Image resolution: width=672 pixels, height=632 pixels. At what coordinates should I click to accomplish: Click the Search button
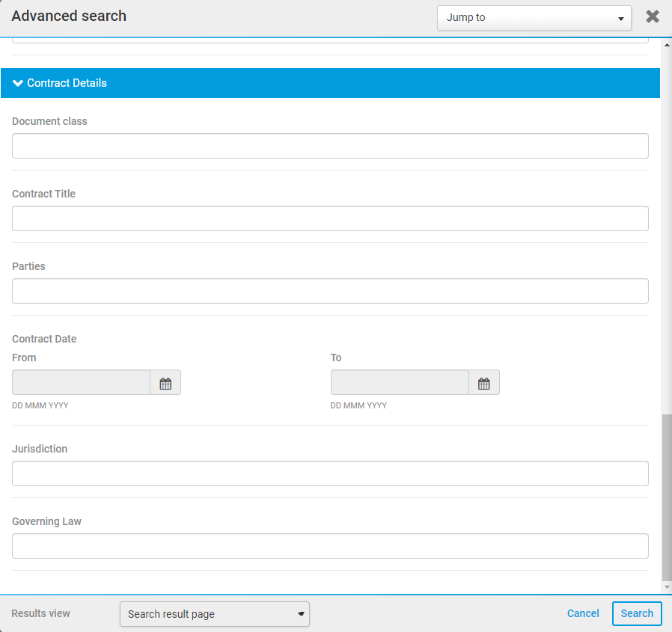(637, 613)
